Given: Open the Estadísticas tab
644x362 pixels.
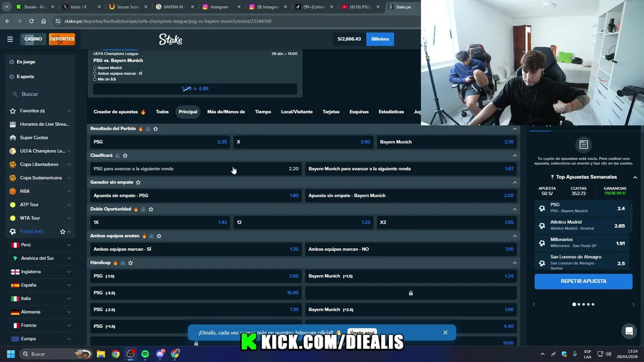Looking at the screenshot, I should 391,112.
